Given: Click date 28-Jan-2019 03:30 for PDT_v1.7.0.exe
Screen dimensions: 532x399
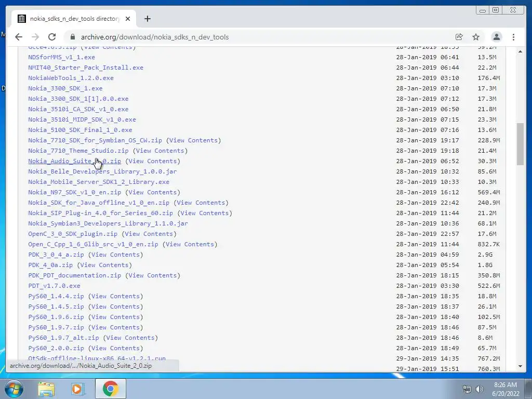Looking at the screenshot, I should (428, 286).
